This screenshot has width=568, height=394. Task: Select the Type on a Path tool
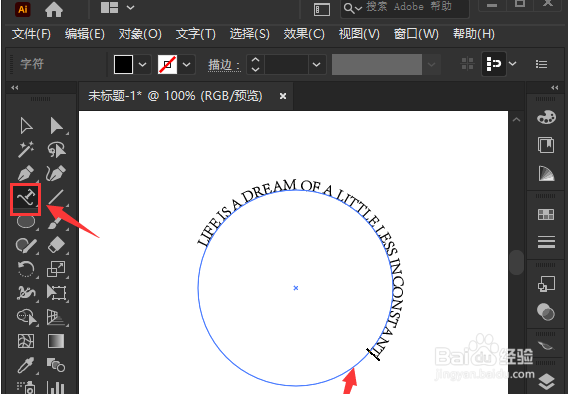coord(26,198)
